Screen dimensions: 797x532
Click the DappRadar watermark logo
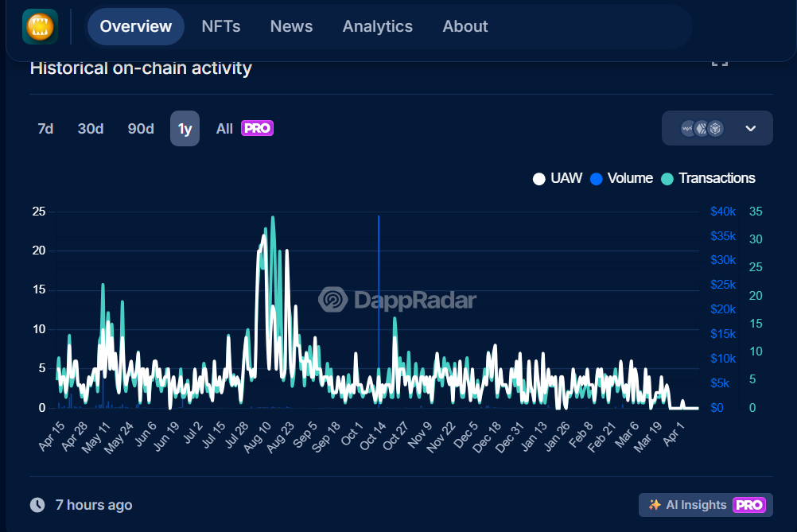[x=333, y=300]
